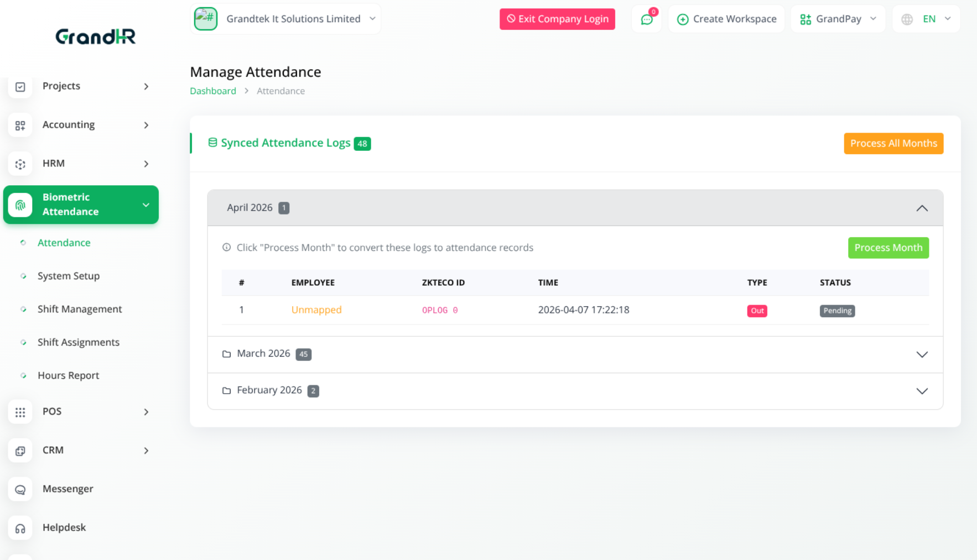Expand the March 2026 log section
Screen dimensions: 977x560
(x=922, y=354)
